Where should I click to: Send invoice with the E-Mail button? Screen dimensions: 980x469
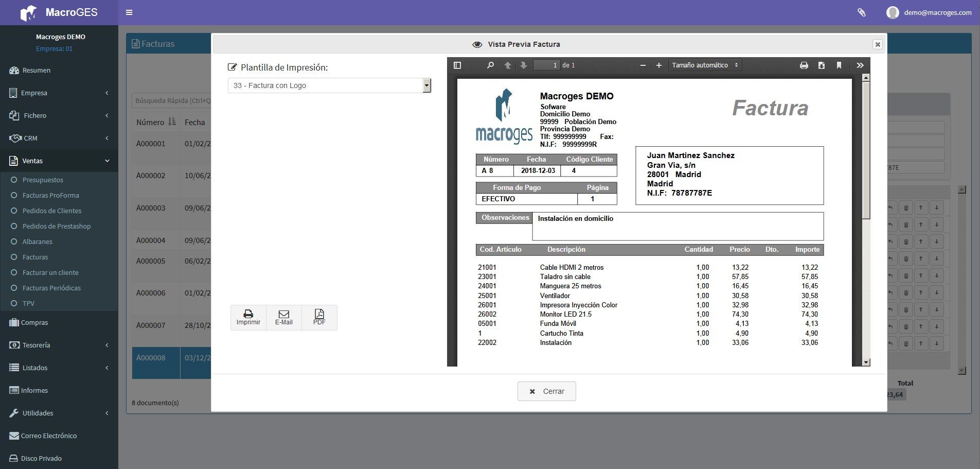coord(284,318)
